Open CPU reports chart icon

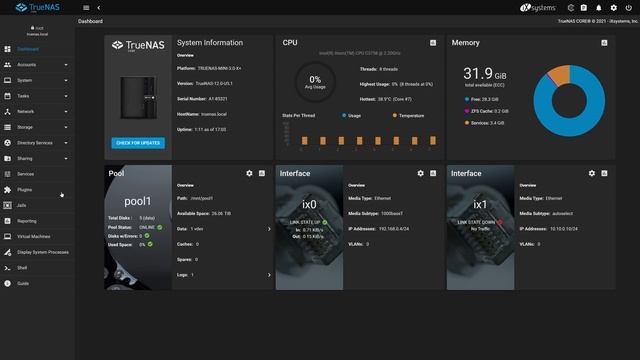(433, 43)
